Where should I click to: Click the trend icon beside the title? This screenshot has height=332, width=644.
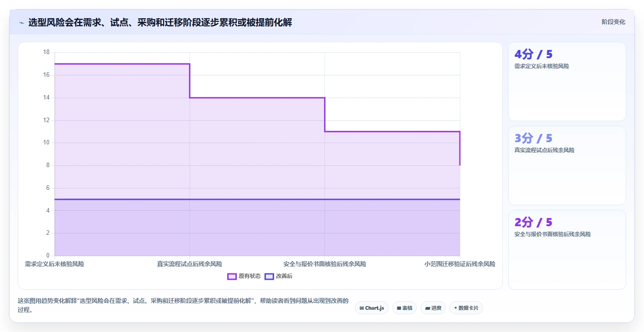(x=21, y=22)
